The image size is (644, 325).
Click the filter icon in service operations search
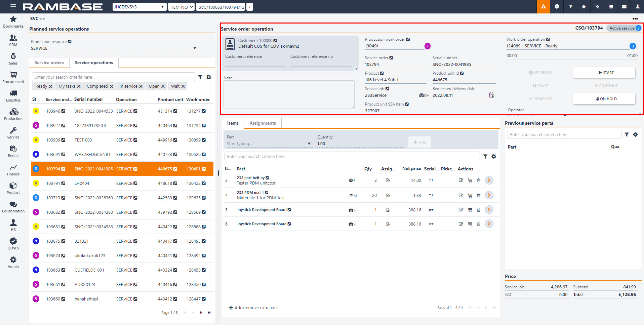pyautogui.click(x=200, y=77)
